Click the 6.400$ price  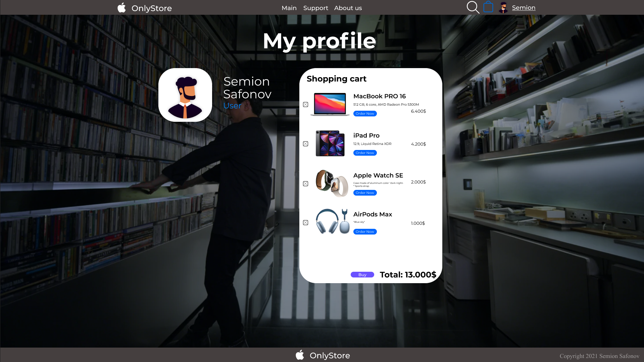418,111
